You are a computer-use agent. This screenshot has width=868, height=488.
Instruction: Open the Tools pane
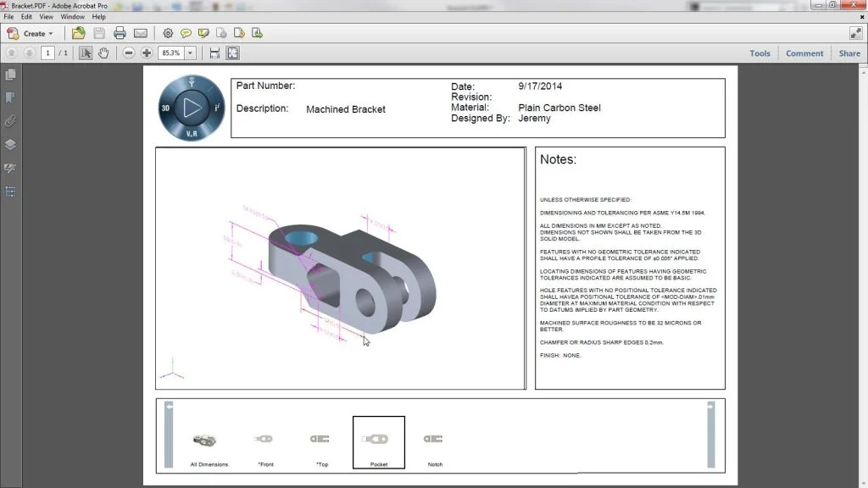click(759, 53)
